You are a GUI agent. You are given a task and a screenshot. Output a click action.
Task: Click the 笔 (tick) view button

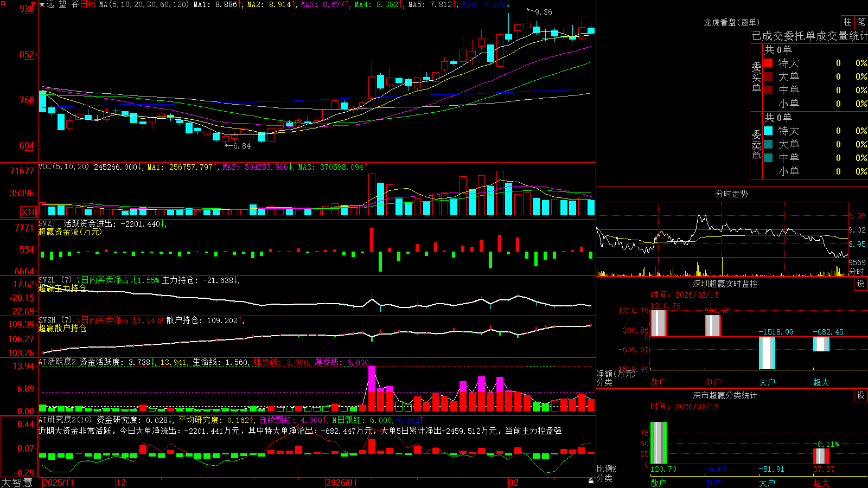pos(861,22)
